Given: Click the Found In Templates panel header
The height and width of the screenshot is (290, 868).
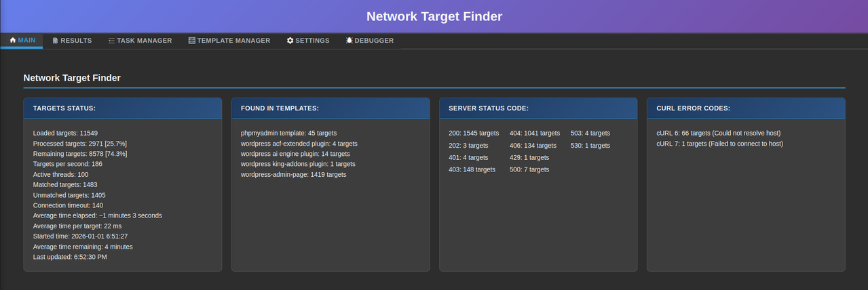Looking at the screenshot, I should (x=331, y=108).
